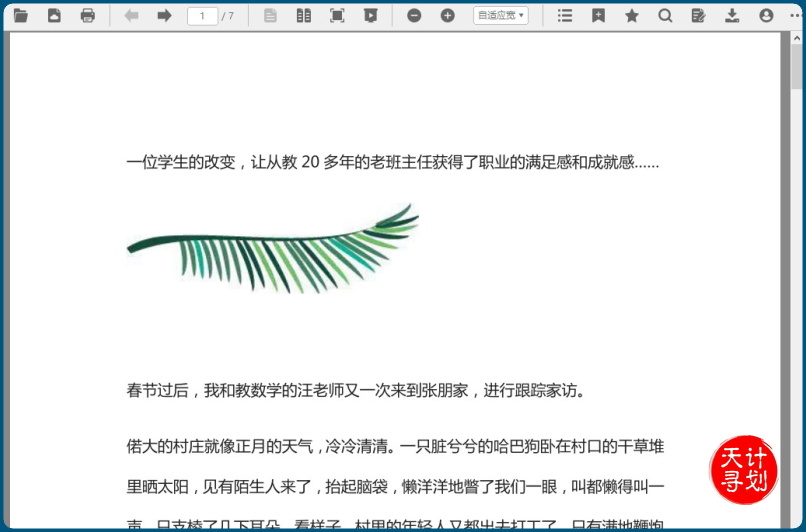Click the line starting '一位学生的改变'

click(393, 162)
